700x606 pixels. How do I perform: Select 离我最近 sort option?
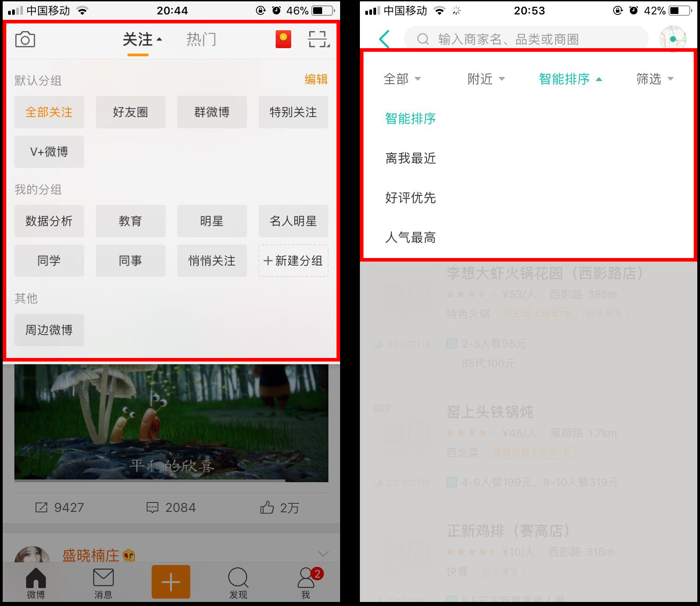[410, 158]
